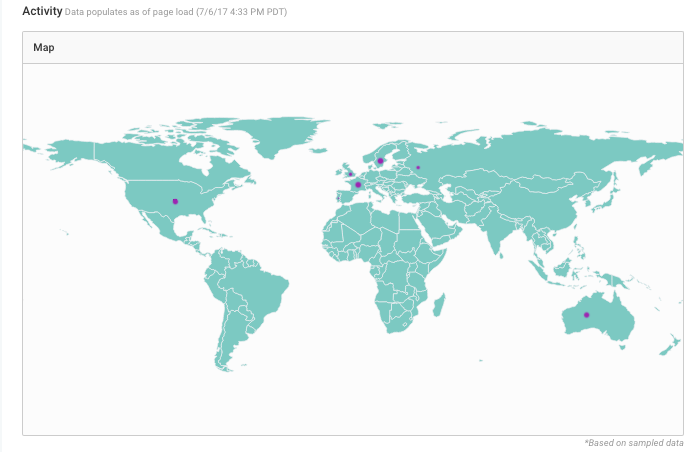Click the purple dot over the United Kingdom
This screenshot has width=691, height=452.
tap(351, 174)
